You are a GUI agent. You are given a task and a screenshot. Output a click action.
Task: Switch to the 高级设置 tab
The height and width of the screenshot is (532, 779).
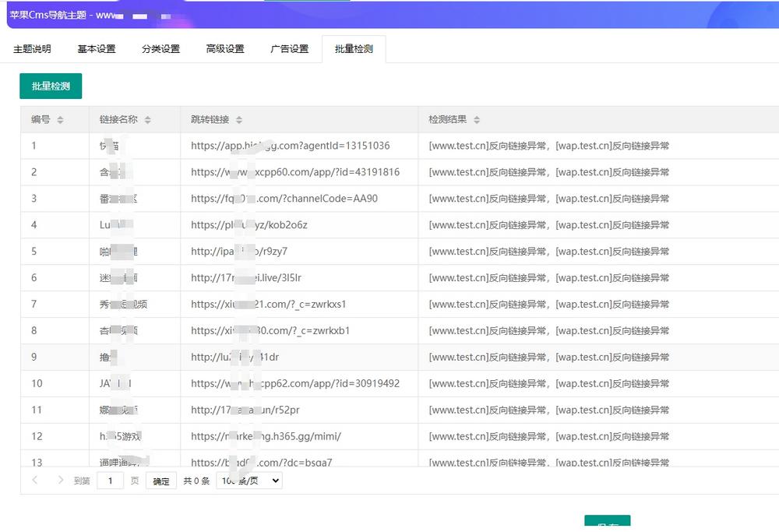click(x=225, y=49)
